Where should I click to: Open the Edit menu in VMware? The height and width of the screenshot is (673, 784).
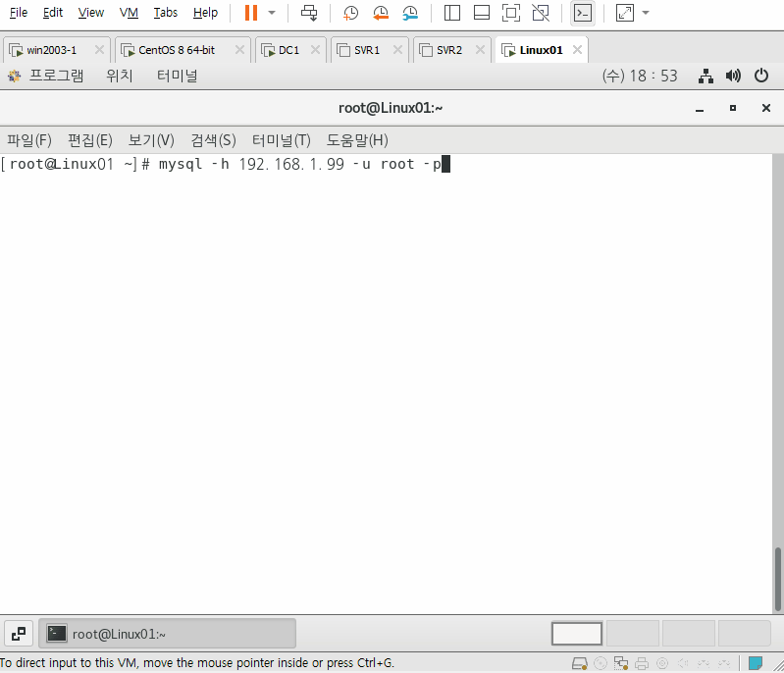53,13
